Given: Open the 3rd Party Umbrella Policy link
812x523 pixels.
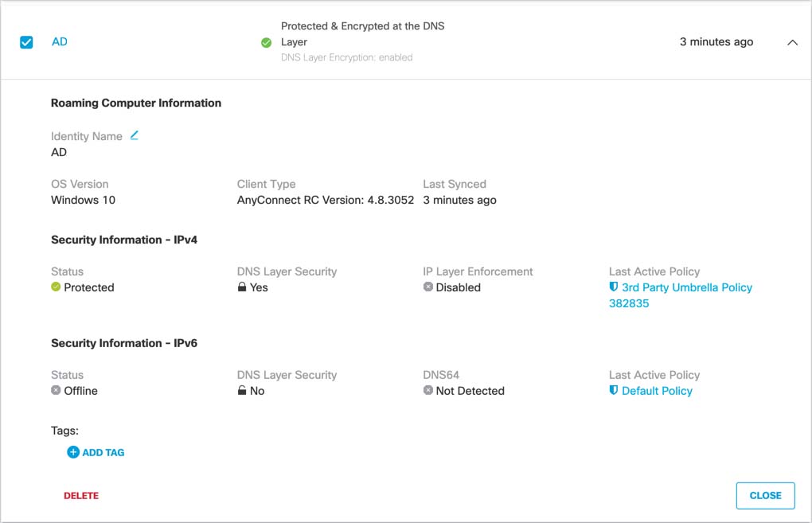Looking at the screenshot, I should [686, 287].
